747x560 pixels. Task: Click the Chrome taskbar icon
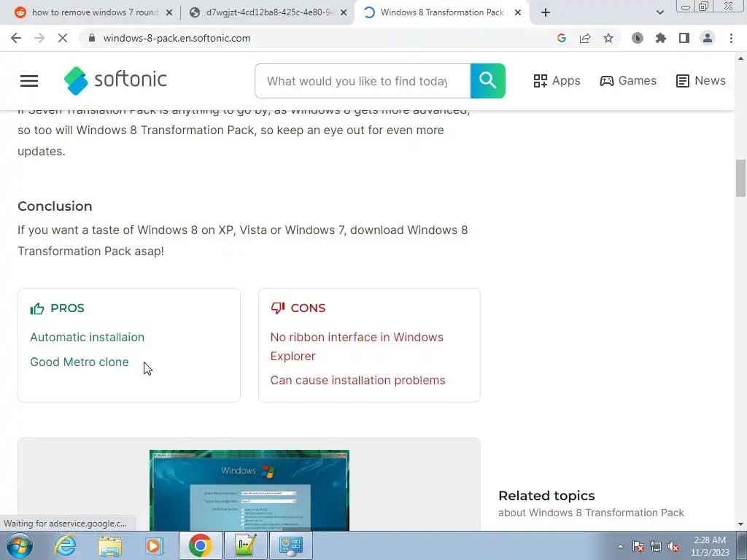200,545
